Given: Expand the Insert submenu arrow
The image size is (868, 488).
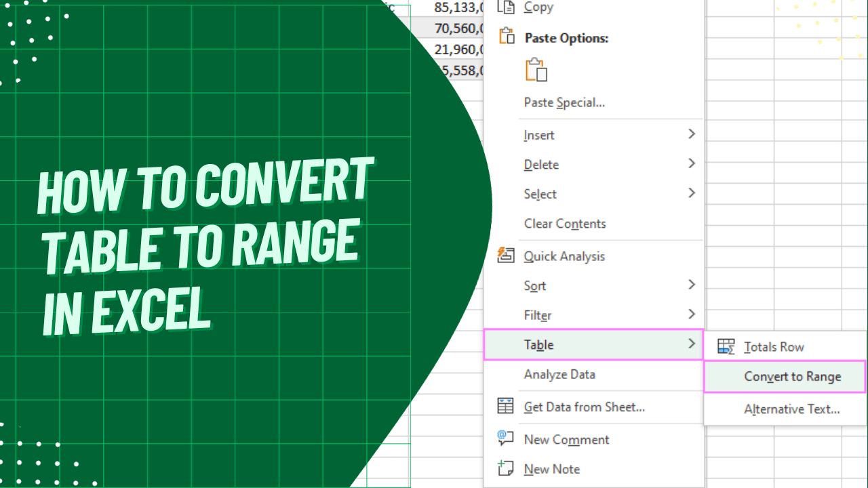Looking at the screenshot, I should (692, 134).
